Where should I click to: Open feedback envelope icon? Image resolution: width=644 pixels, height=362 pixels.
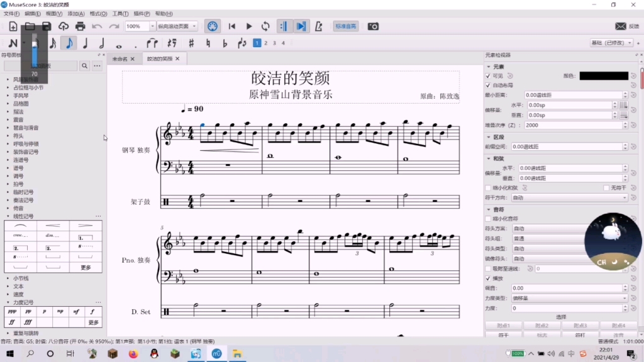click(621, 26)
